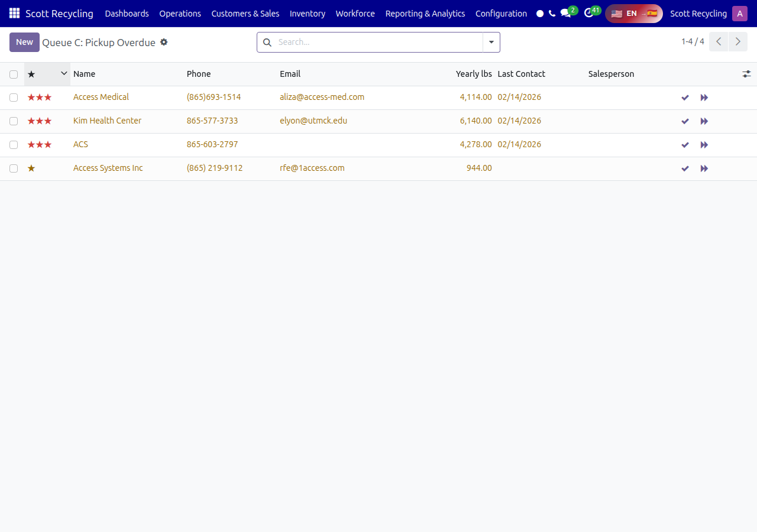Select the Access Systems Inc row checkbox
The image size is (757, 532).
(14, 168)
